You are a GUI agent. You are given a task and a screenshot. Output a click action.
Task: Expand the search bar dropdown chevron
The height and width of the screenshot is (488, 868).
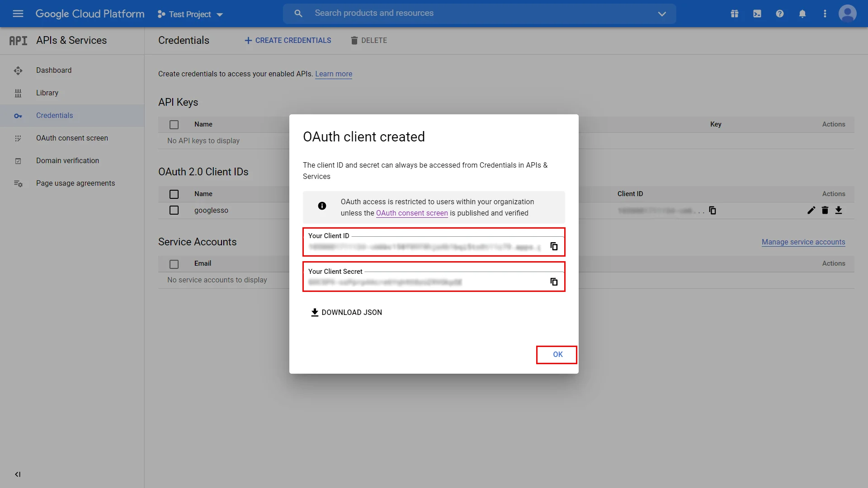point(662,14)
